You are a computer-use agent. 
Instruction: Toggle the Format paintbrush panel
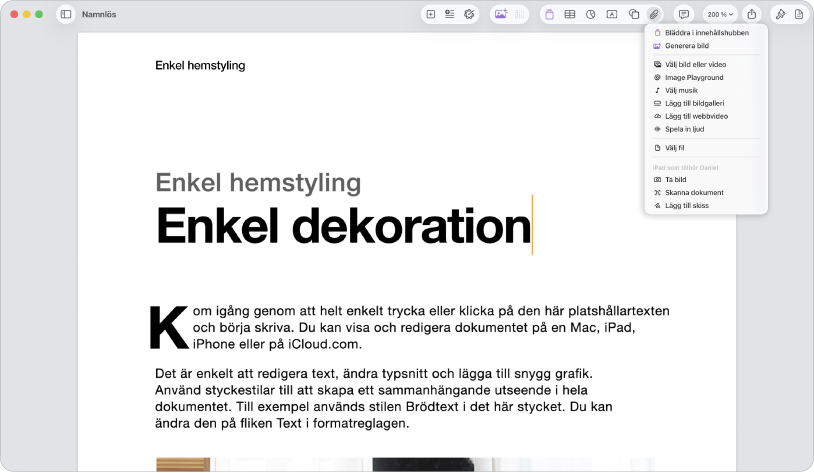coord(780,15)
